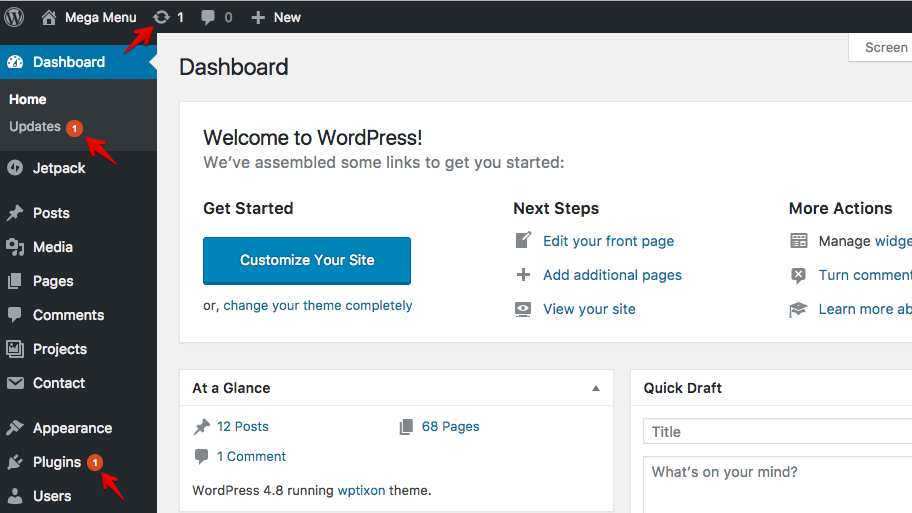Open the comments bubble icon in admin bar
Screen dimensions: 912x513
[x=208, y=17]
